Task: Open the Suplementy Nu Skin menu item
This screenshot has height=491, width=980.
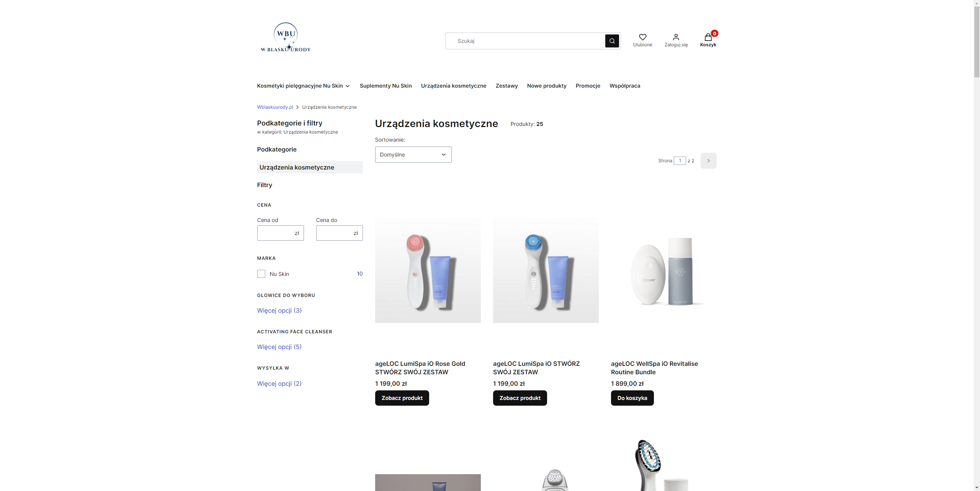Action: click(385, 86)
